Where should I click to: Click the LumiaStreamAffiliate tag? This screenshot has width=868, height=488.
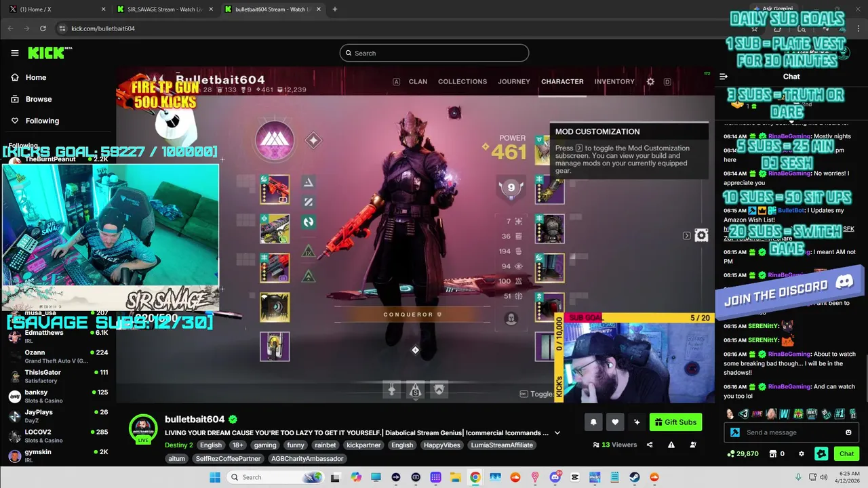(502, 445)
